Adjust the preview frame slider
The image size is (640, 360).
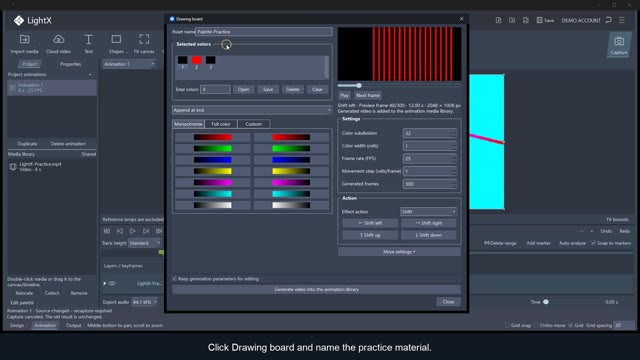pos(359,85)
